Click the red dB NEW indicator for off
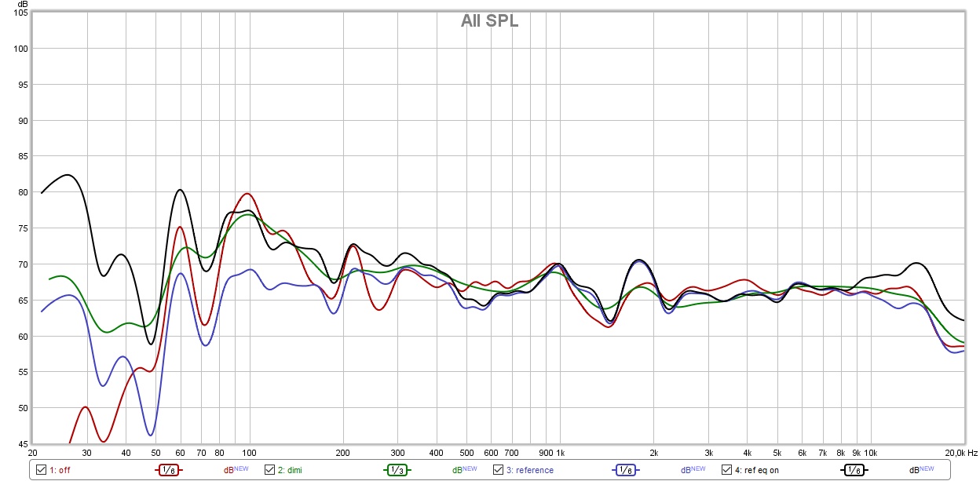The image size is (980, 481). (x=236, y=470)
